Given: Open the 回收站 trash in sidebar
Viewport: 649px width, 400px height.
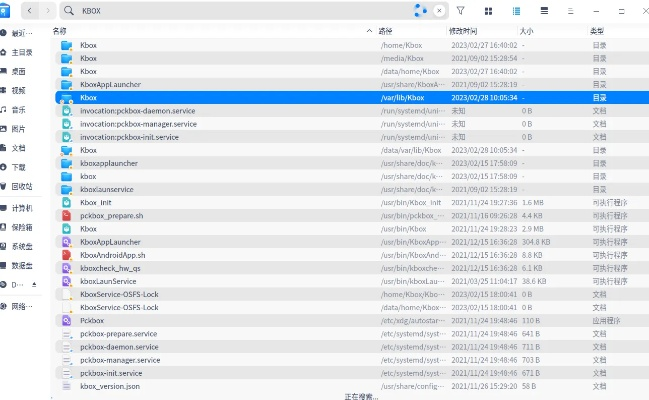Looking at the screenshot, I should pos(22,186).
